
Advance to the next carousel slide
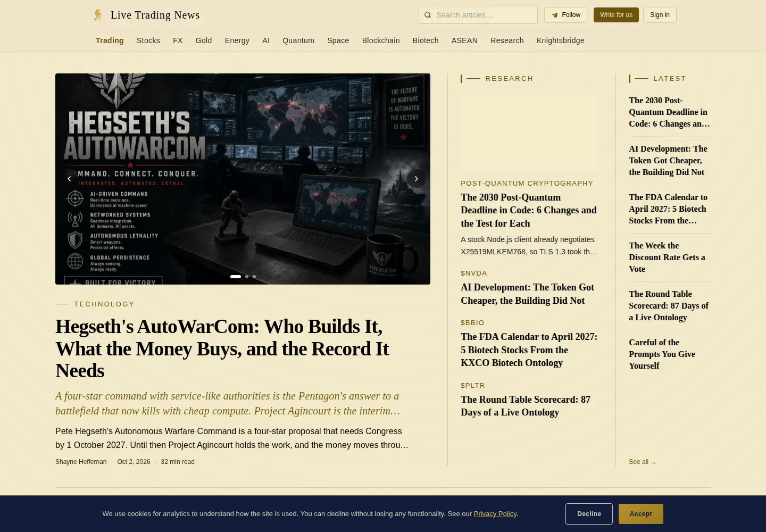(416, 179)
